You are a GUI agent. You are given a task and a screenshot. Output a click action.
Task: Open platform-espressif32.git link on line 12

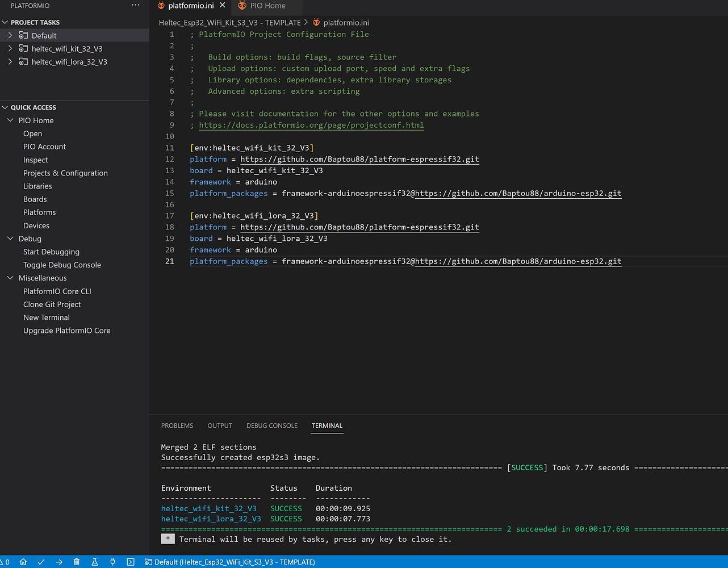(x=359, y=159)
